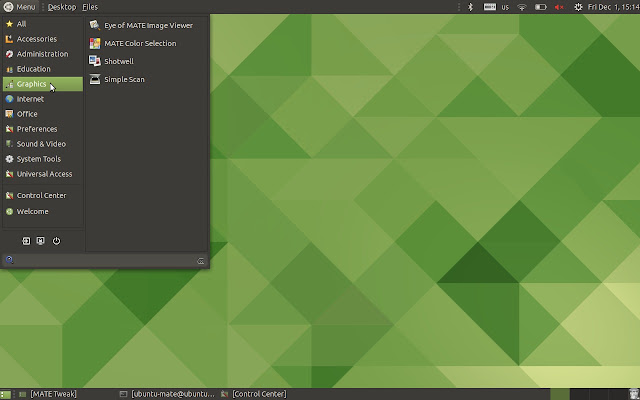
Task: Select the Accessories category
Action: (x=42, y=39)
